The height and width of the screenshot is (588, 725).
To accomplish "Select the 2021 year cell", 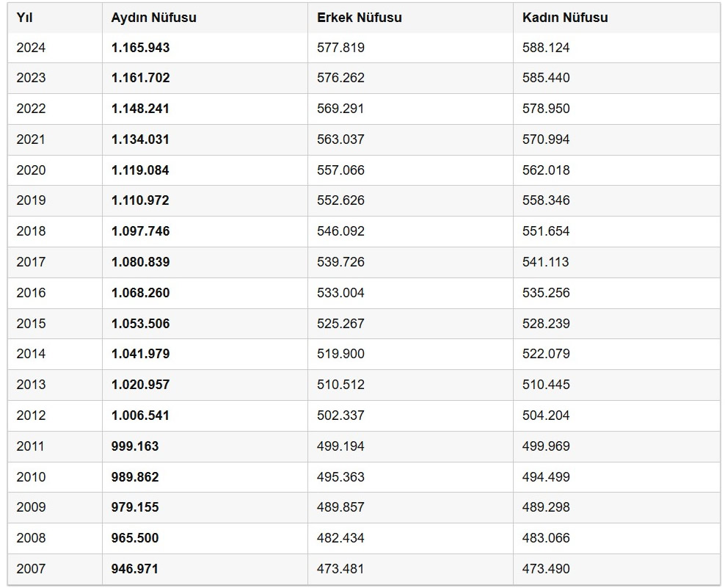I will [31, 139].
